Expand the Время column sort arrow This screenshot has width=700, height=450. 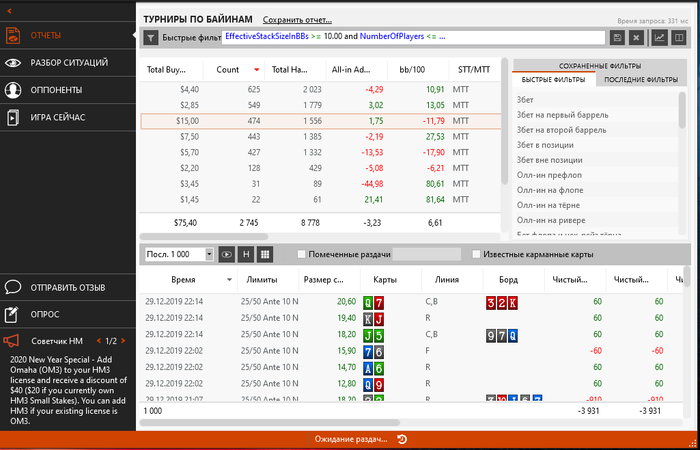pyautogui.click(x=229, y=280)
